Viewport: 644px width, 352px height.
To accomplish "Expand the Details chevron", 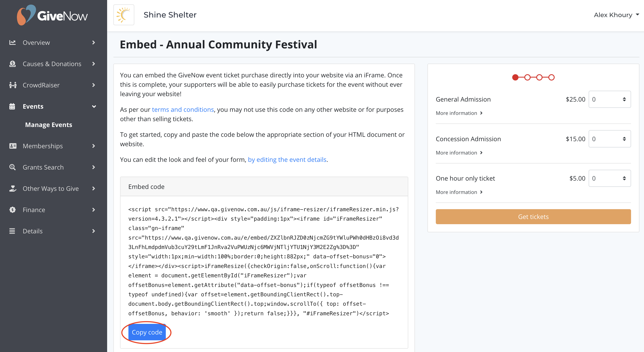I will 94,231.
